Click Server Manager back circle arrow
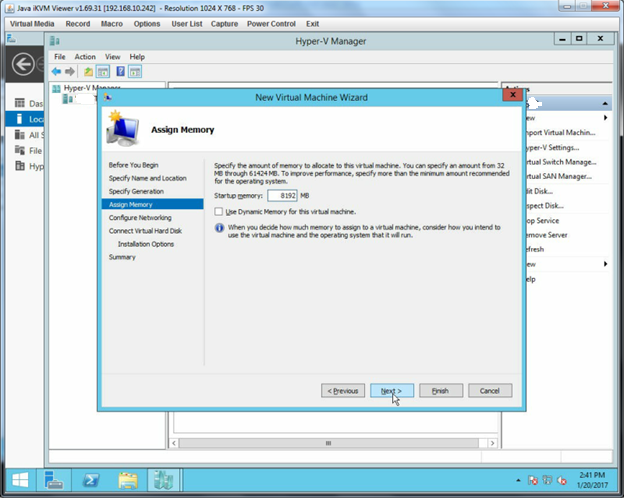The width and height of the screenshot is (624, 498). 23,64
